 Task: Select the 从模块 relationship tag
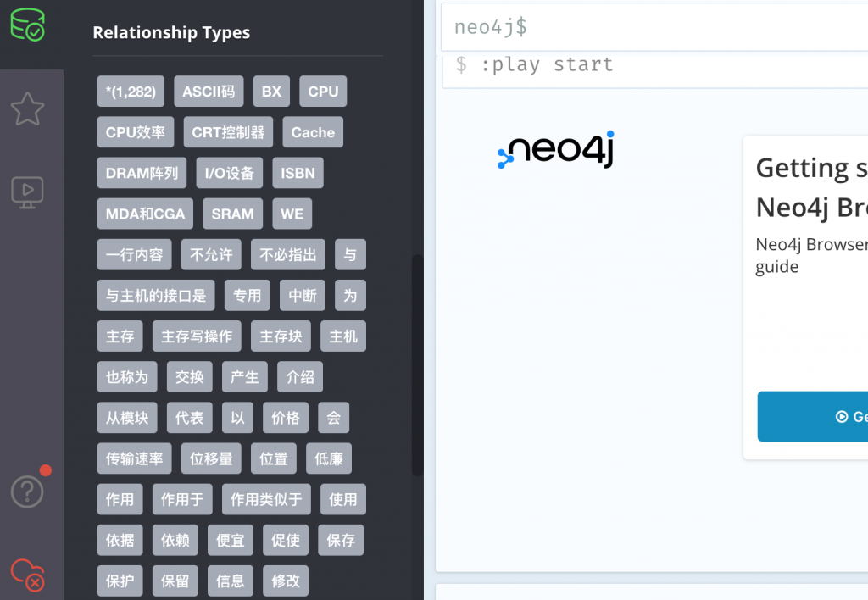tap(127, 417)
